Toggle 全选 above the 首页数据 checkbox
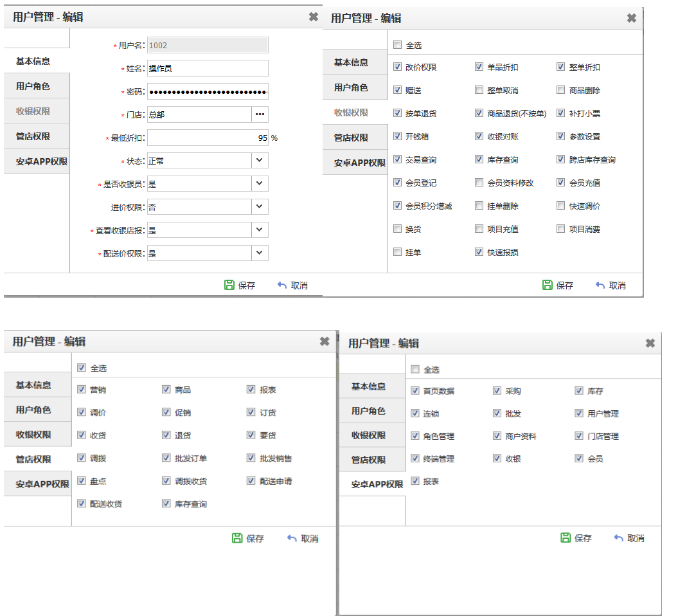Image resolution: width=678 pixels, height=616 pixels. pyautogui.click(x=415, y=370)
